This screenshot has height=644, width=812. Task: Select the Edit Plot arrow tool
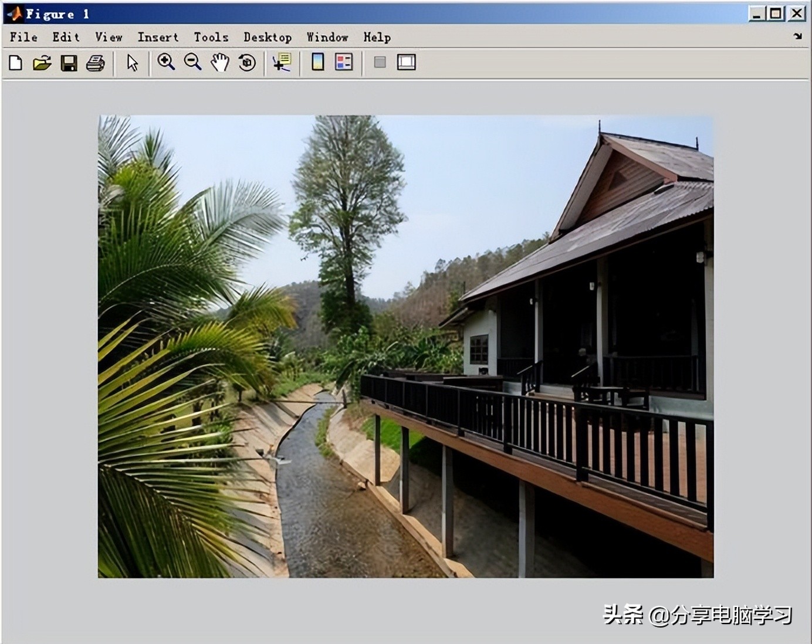click(x=133, y=63)
